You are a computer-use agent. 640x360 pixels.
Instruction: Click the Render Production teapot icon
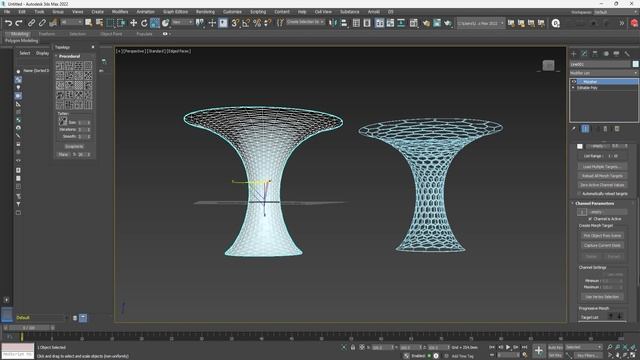448,23
